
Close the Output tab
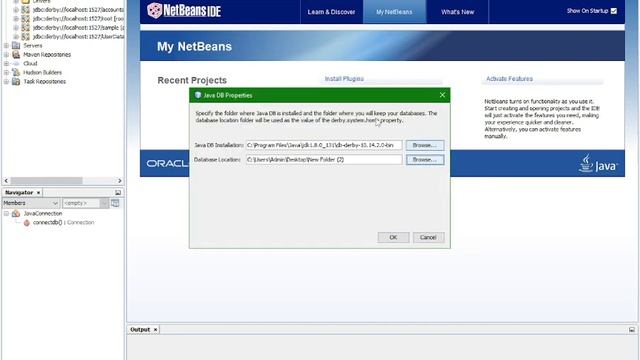[155, 329]
